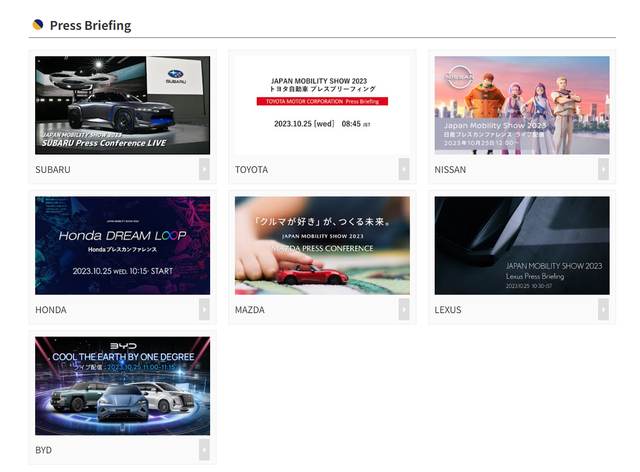Click the arrow icon beside TOYOTA
Image resolution: width=640 pixels, height=472 pixels.
coord(404,169)
